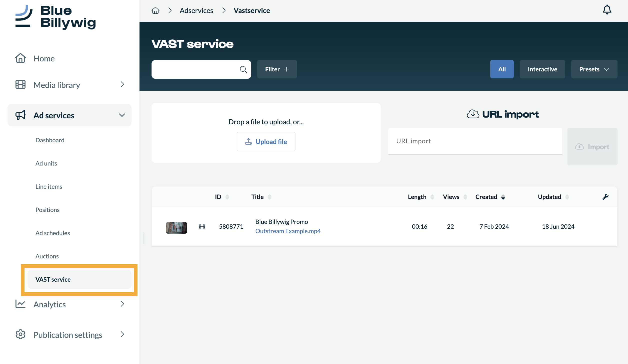The height and width of the screenshot is (364, 628).
Task: Click created date 7 Feb 2024
Action: coord(494,226)
